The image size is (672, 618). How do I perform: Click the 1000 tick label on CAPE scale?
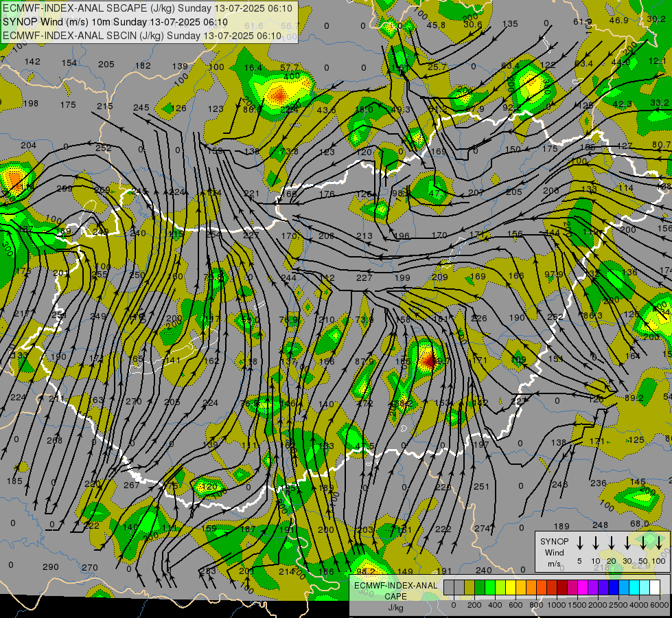pyautogui.click(x=557, y=605)
